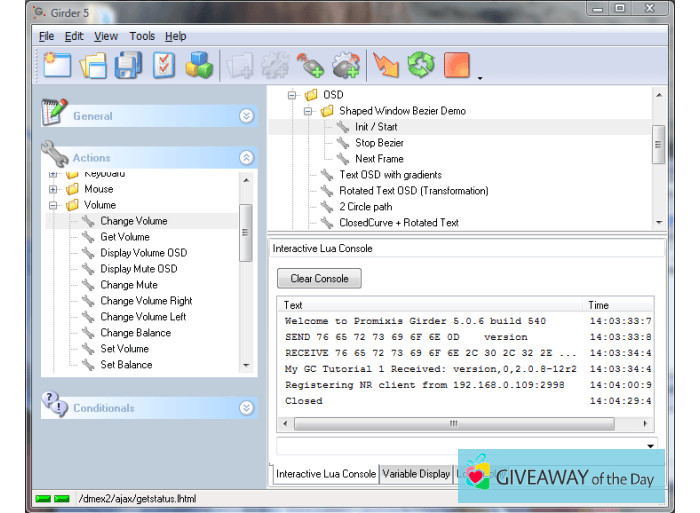This screenshot has height=513, width=700.
Task: Expand the Mouse folder in Actions tree
Action: coord(54,189)
